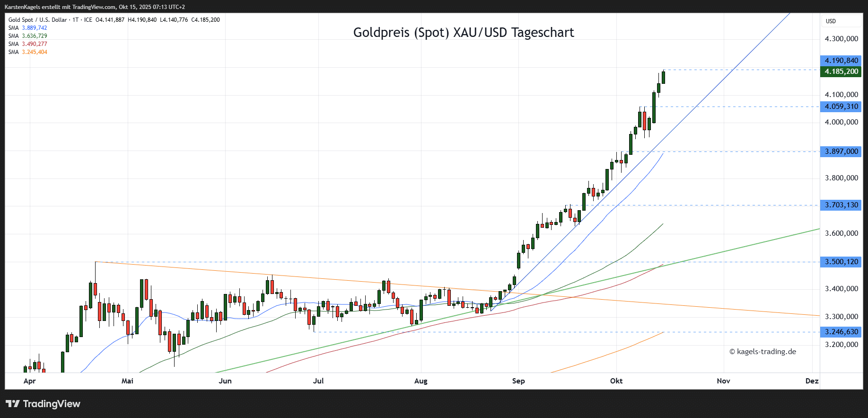Open the kagels-trading.de watermark link

point(763,352)
